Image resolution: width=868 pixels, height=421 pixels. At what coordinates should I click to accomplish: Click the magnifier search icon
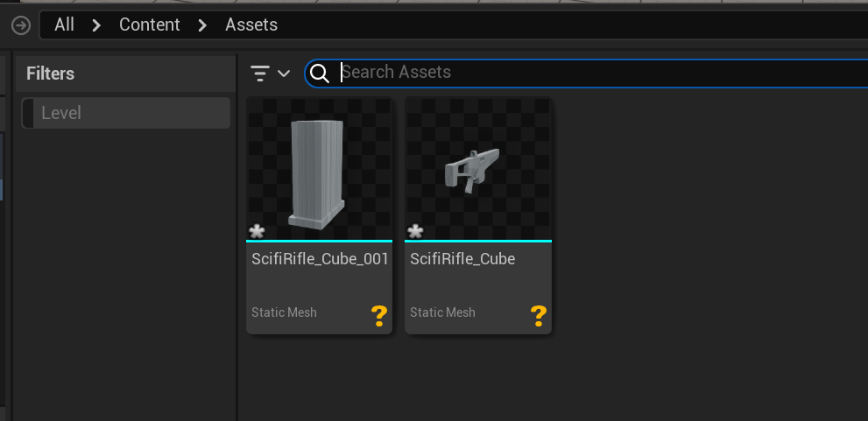(320, 73)
